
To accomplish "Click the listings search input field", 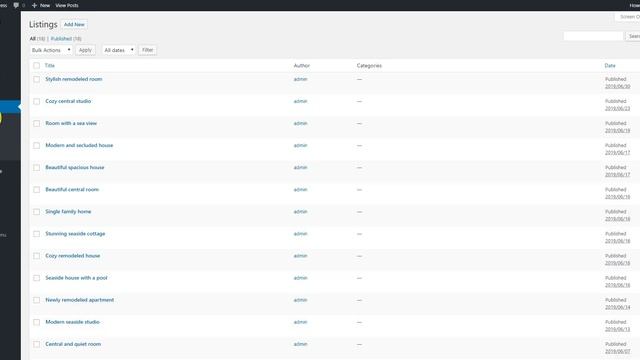I will point(593,36).
